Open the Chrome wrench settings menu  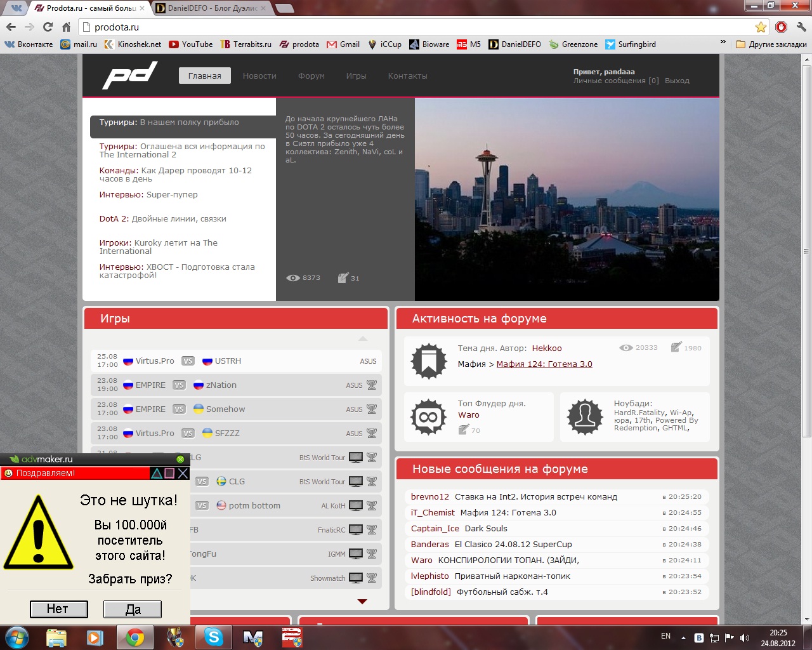tap(801, 27)
